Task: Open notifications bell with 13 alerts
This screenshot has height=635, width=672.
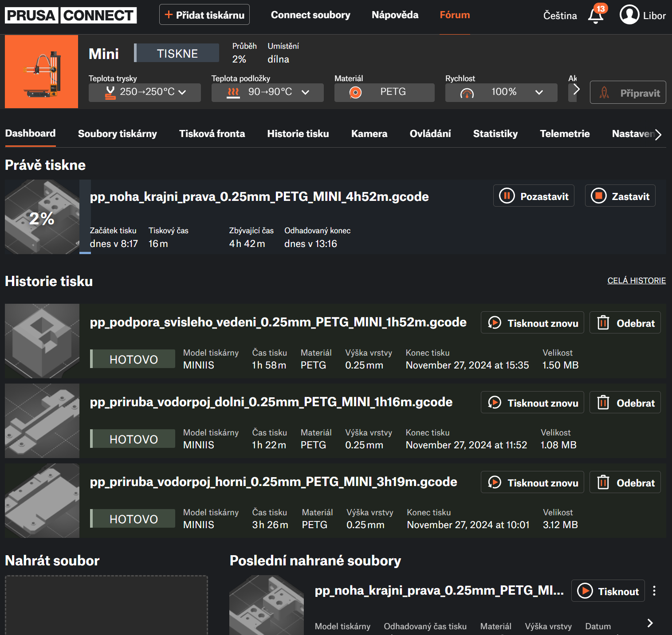Action: click(x=596, y=16)
